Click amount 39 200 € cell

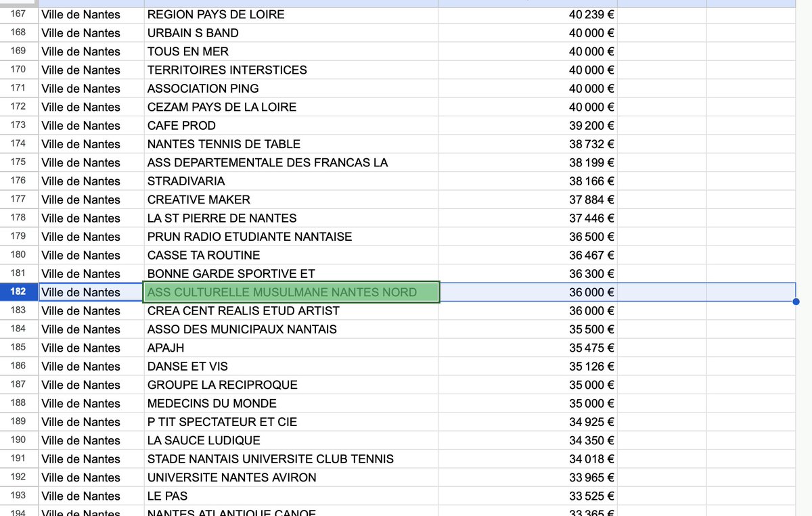[528, 126]
